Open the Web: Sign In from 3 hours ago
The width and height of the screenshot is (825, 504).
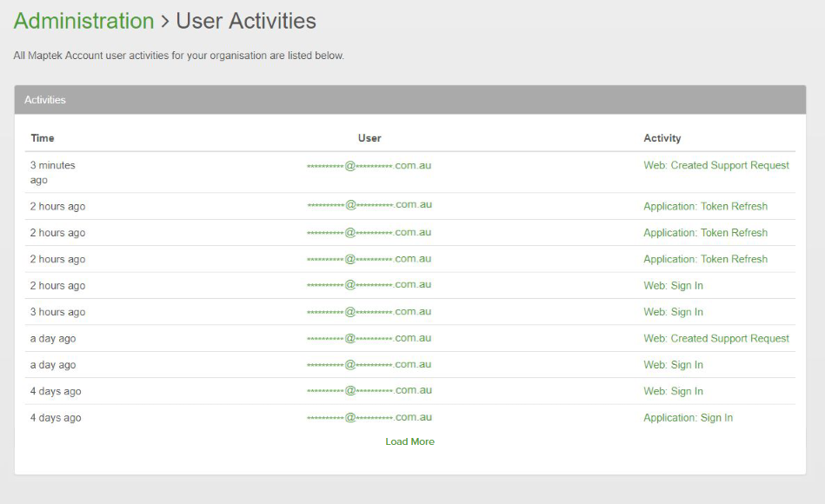[x=673, y=312]
